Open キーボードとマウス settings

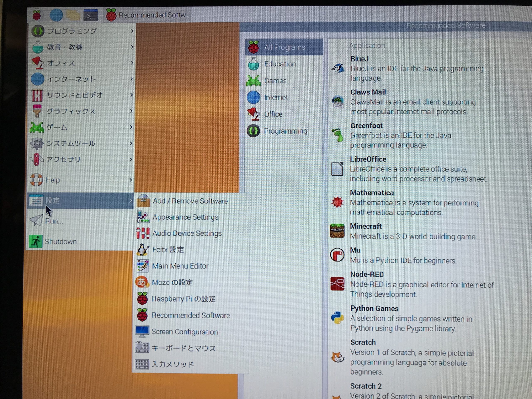[191, 348]
